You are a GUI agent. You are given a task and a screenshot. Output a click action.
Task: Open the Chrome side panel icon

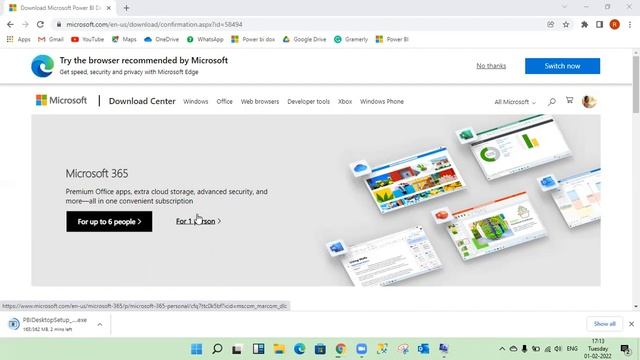tap(599, 24)
